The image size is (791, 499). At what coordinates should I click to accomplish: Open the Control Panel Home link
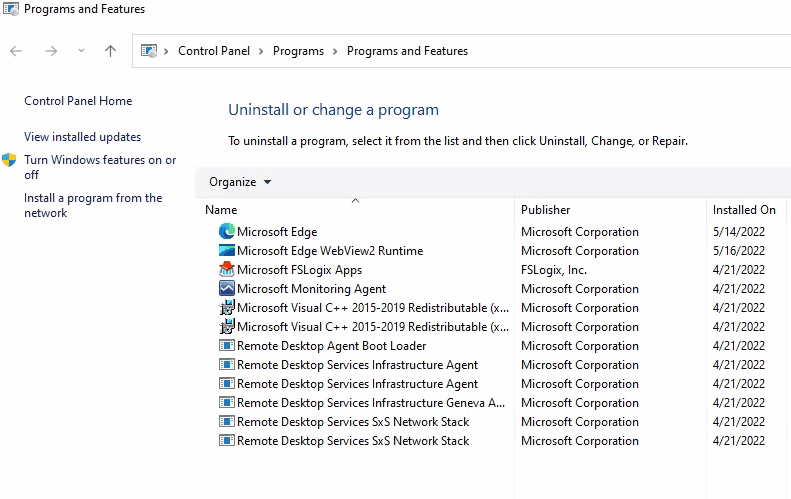[78, 101]
